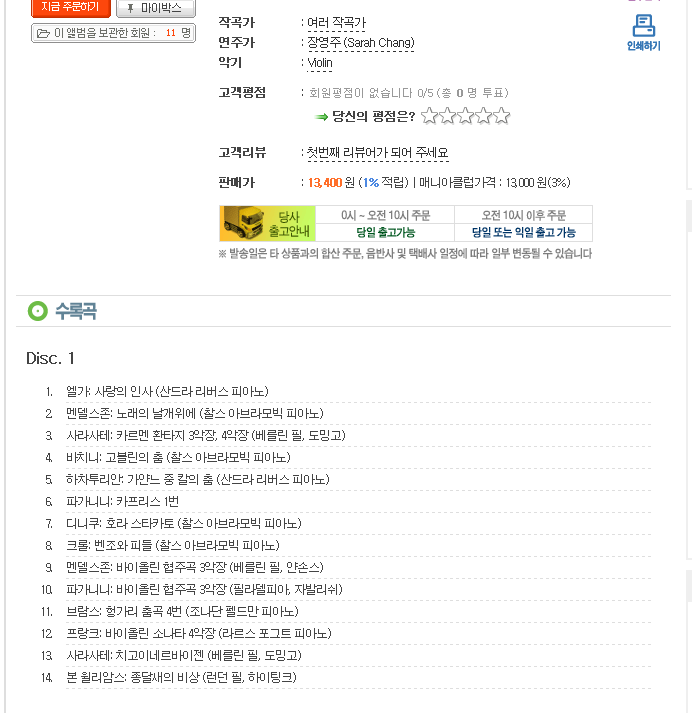The image size is (692, 713).
Task: Click the green arrow beside 당신의 평점은
Action: (322, 117)
